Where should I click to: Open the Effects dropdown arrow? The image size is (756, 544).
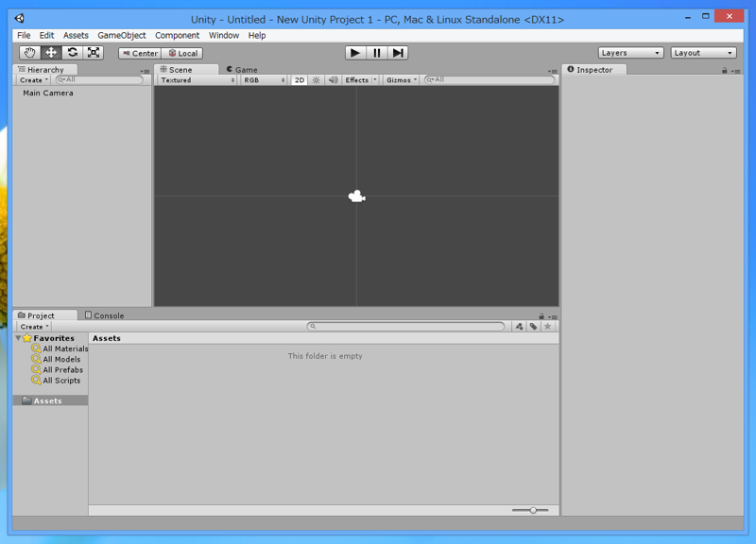point(375,80)
